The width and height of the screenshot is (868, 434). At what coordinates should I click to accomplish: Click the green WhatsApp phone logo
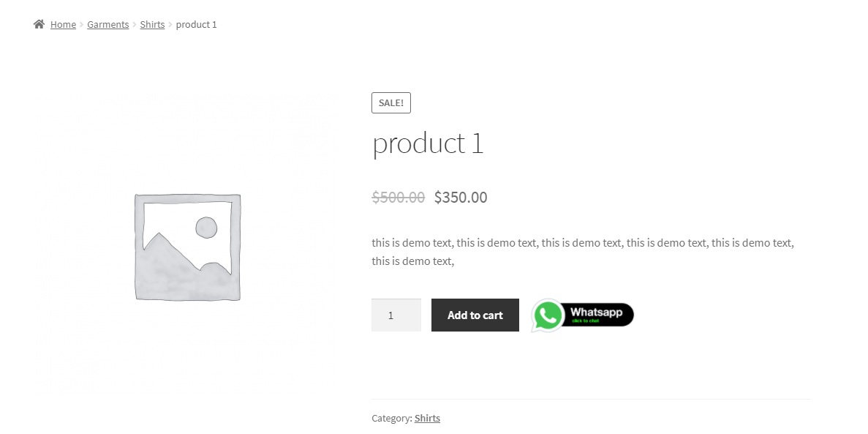point(548,315)
